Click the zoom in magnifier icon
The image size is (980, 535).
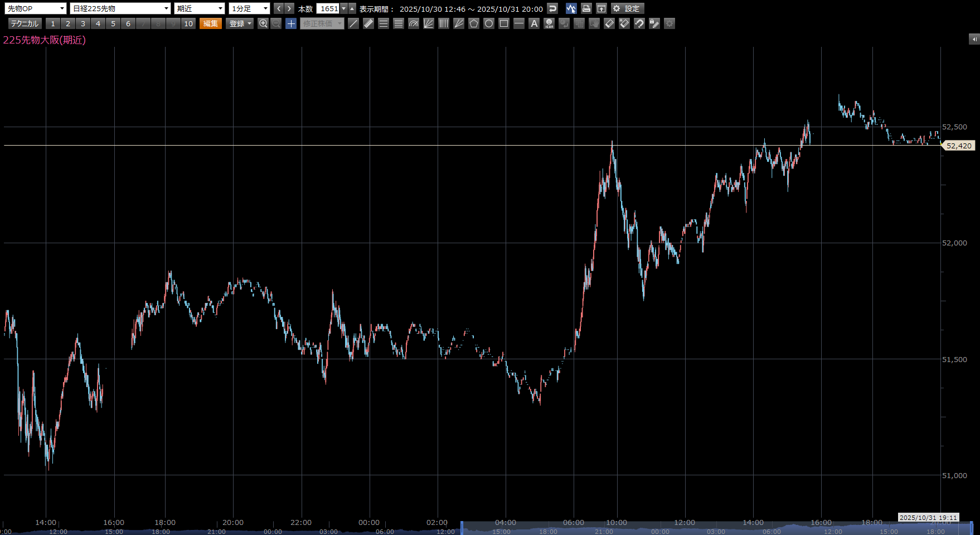coord(263,23)
